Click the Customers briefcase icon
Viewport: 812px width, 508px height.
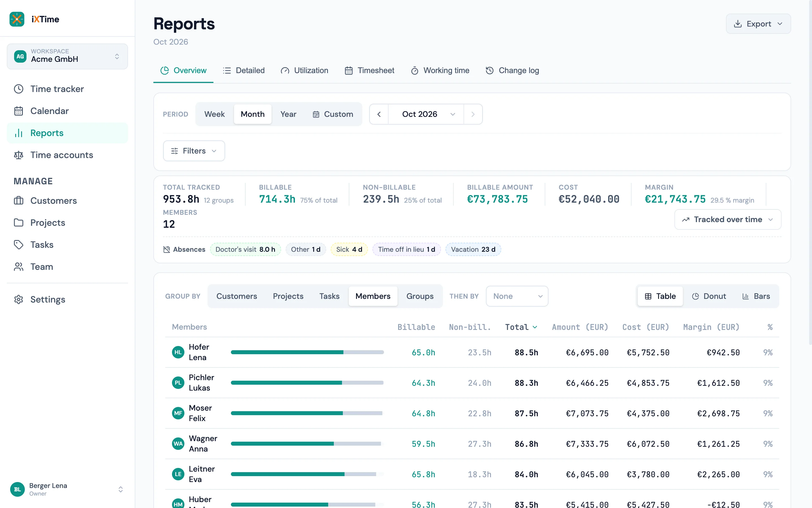click(18, 201)
